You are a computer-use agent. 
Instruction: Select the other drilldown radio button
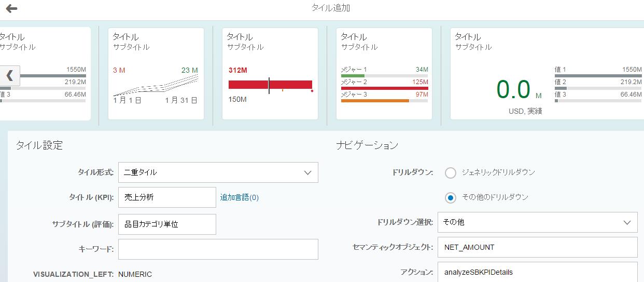coord(451,197)
